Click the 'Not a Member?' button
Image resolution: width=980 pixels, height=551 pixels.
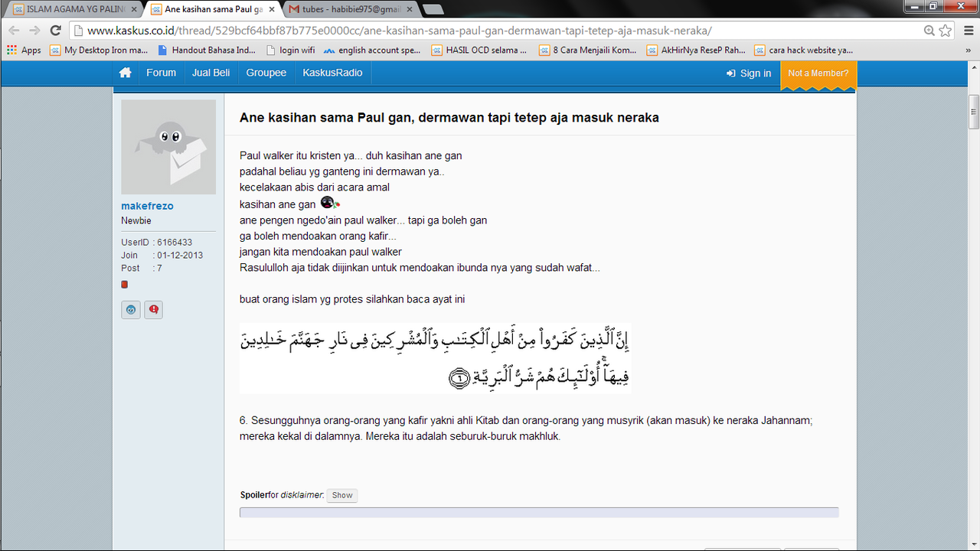click(818, 73)
